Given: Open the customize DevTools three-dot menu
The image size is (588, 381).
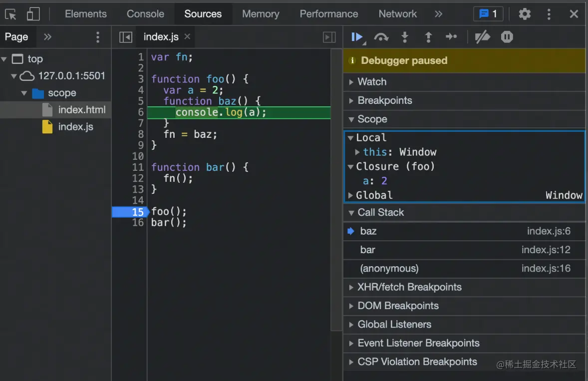Looking at the screenshot, I should point(549,14).
